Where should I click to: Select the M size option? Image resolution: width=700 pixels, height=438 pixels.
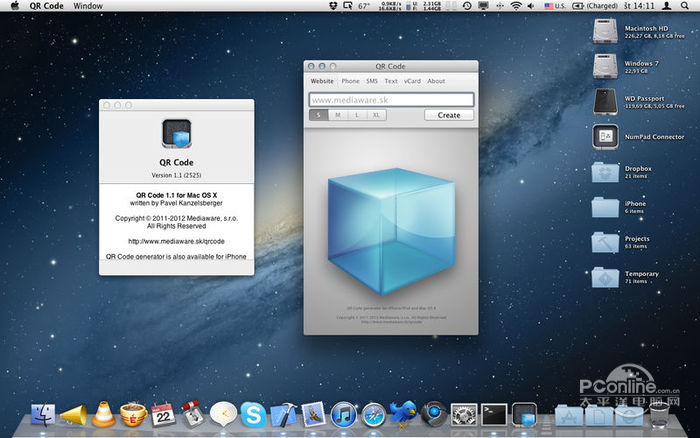click(x=337, y=115)
